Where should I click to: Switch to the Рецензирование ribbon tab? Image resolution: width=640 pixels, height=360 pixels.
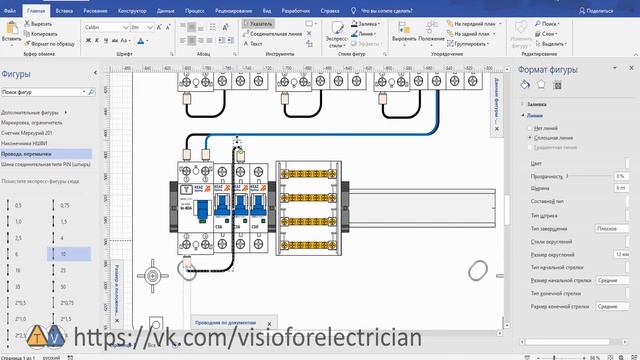point(233,11)
